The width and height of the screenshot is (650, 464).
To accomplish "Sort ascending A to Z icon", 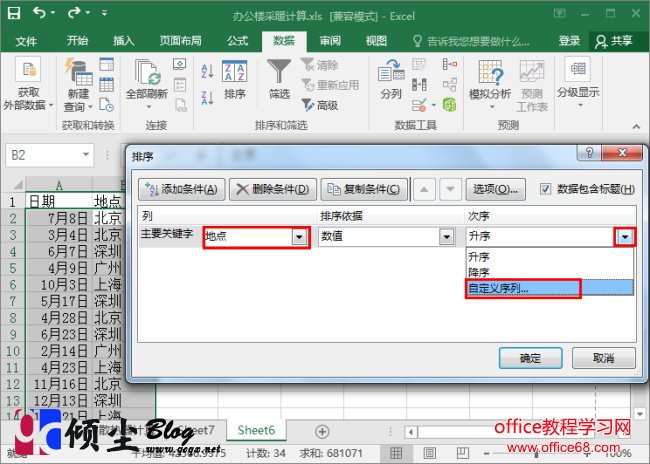I will pyautogui.click(x=207, y=70).
